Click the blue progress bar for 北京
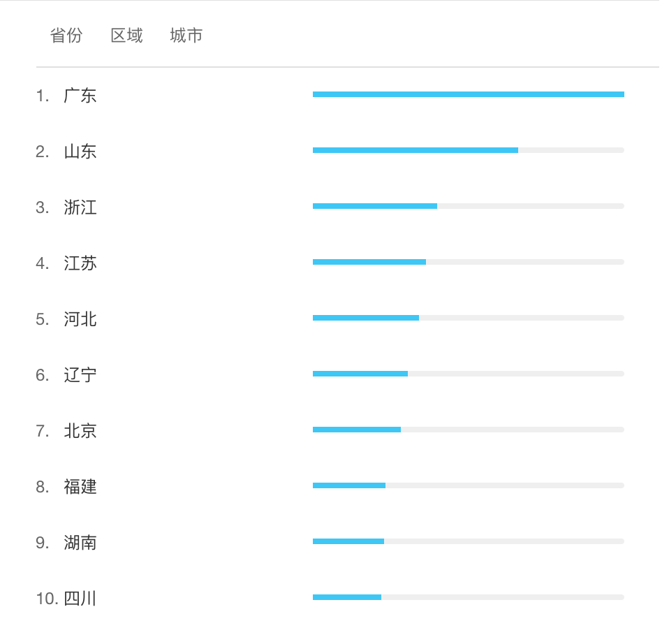 pyautogui.click(x=357, y=430)
